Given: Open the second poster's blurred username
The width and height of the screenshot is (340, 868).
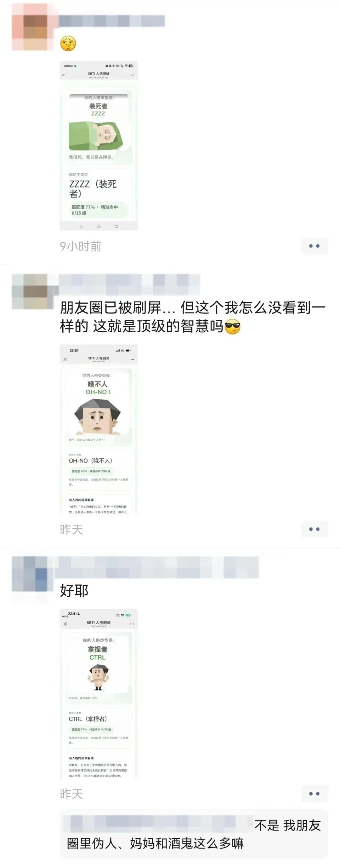Looking at the screenshot, I should (x=129, y=285).
